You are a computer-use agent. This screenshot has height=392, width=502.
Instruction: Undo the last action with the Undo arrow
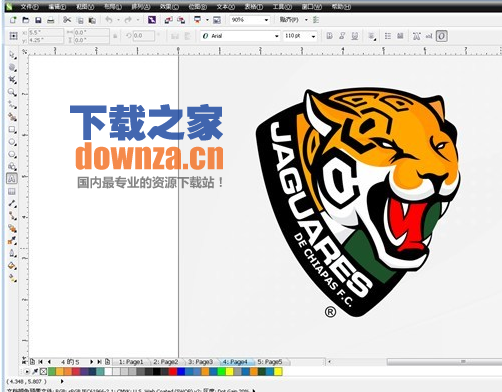pyautogui.click(x=109, y=20)
